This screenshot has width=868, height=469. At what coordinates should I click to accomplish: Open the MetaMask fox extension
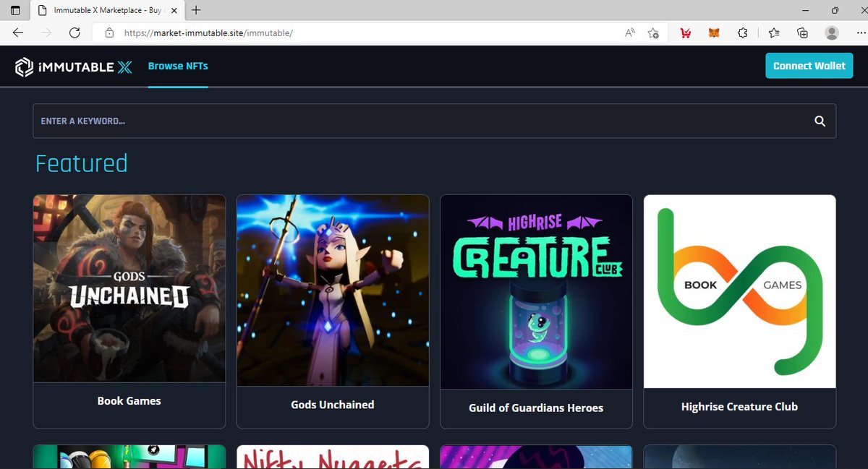click(714, 33)
